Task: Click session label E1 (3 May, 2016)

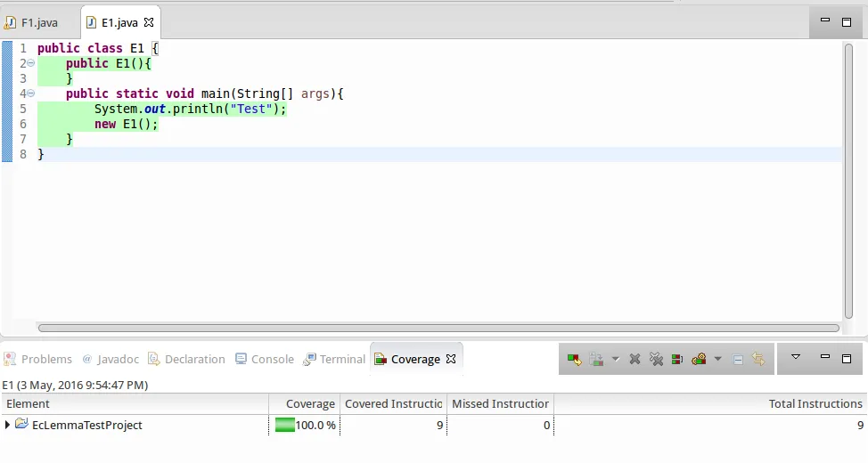Action: click(x=75, y=385)
